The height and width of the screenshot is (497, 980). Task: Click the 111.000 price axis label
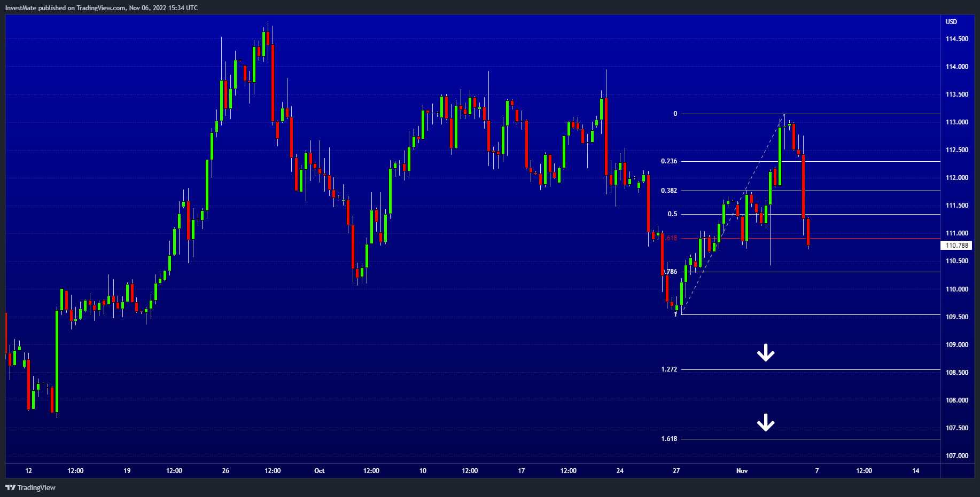click(957, 233)
